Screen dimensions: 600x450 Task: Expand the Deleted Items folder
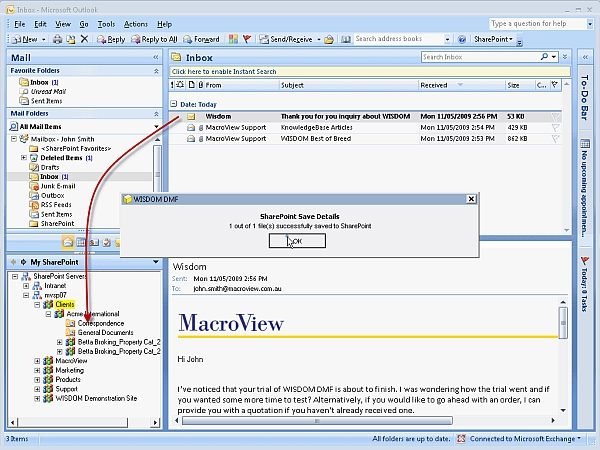tap(24, 158)
